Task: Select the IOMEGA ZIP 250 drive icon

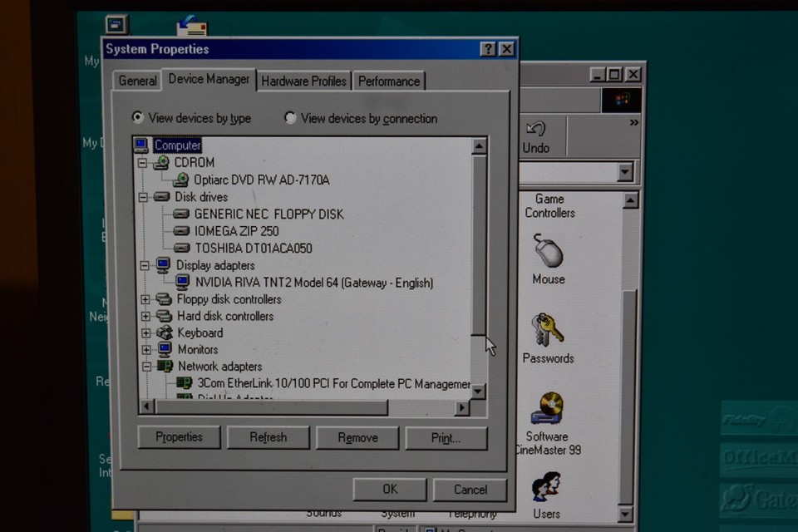Action: 182,231
